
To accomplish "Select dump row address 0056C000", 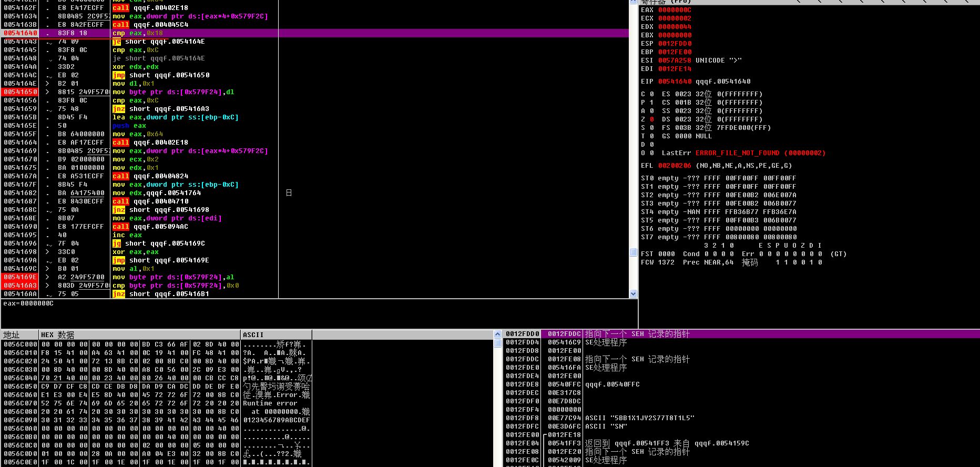I will [x=21, y=344].
